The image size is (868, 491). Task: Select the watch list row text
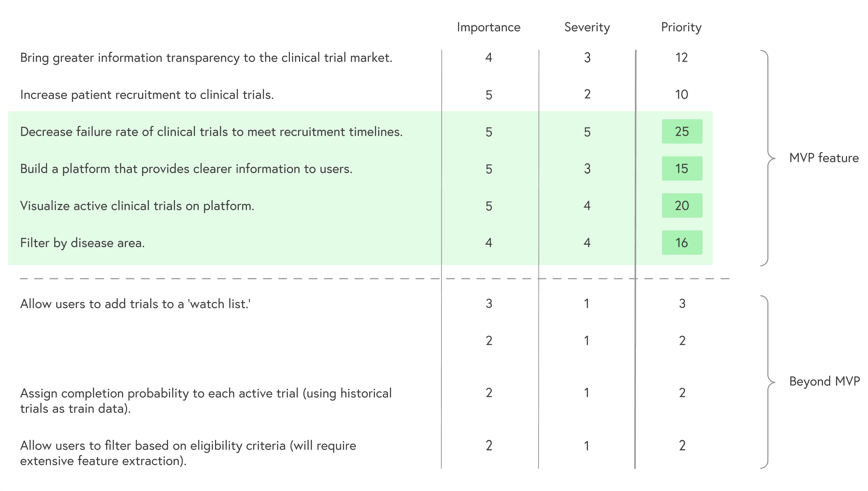135,304
